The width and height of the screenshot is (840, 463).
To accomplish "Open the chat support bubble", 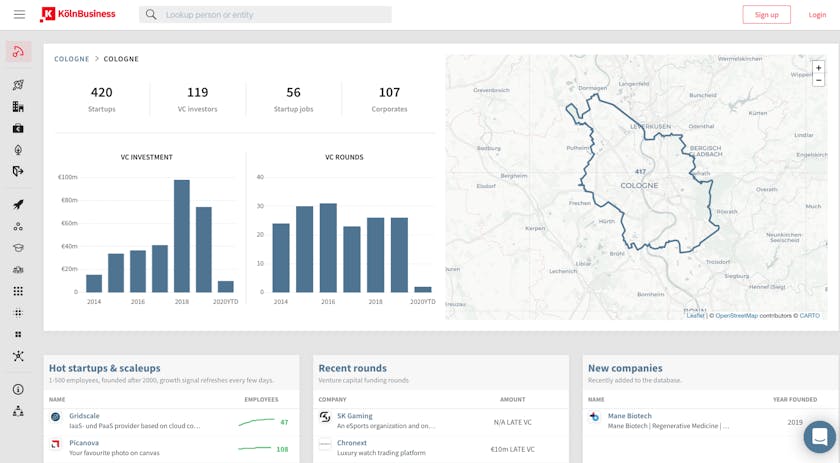I will tap(819, 437).
